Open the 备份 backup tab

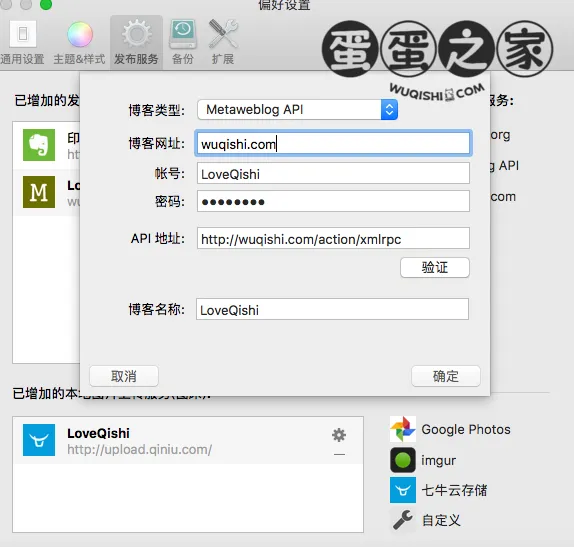point(183,42)
